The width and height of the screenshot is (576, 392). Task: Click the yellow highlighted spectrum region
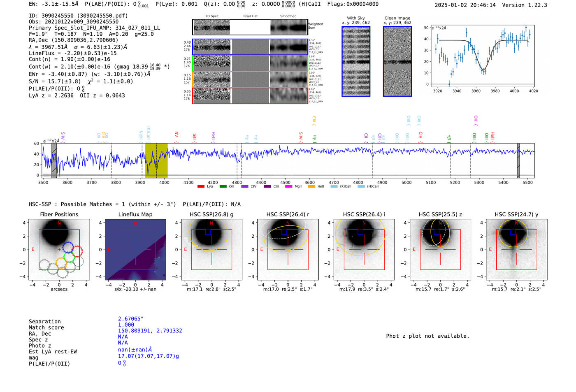(156, 160)
